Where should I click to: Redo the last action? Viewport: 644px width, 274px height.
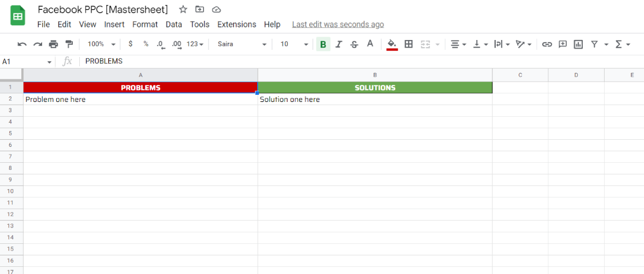click(38, 44)
